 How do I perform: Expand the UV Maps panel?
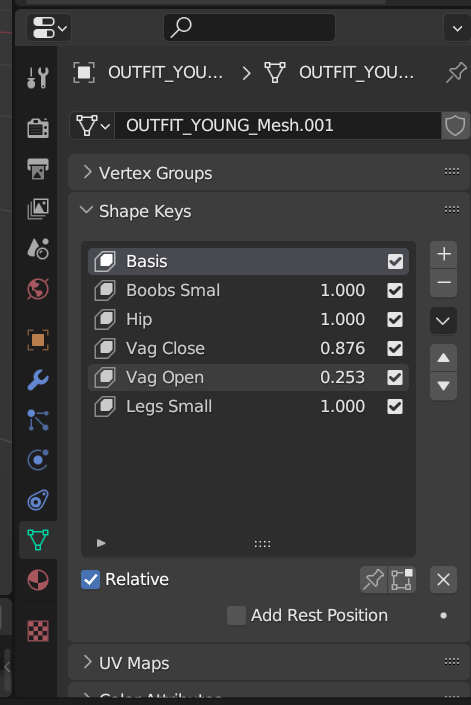coord(88,662)
